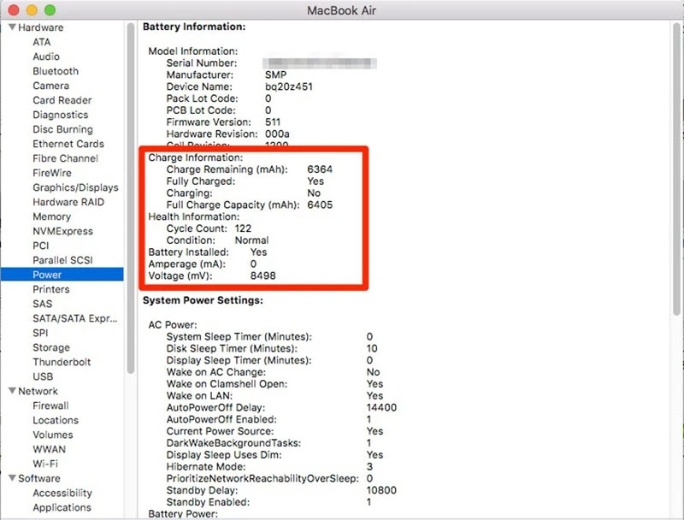This screenshot has height=520, width=684.
Task: Open Printers information
Action: 51,289
